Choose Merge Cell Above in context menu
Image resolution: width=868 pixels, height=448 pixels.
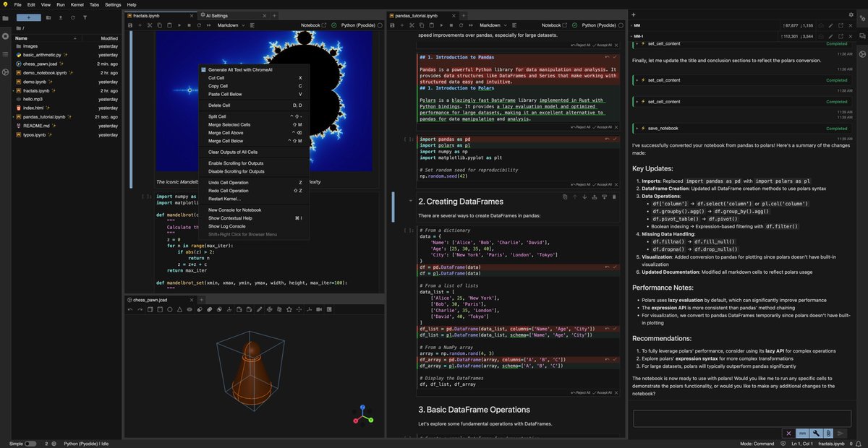[x=253, y=133]
